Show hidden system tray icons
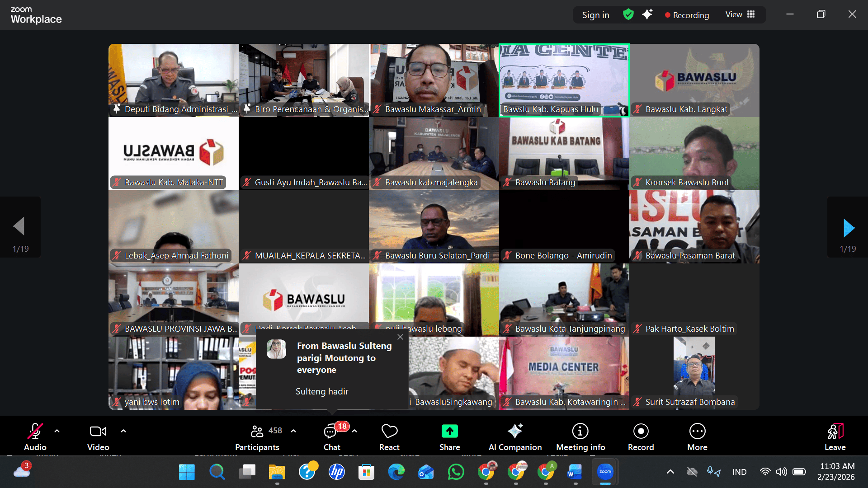 pyautogui.click(x=670, y=472)
